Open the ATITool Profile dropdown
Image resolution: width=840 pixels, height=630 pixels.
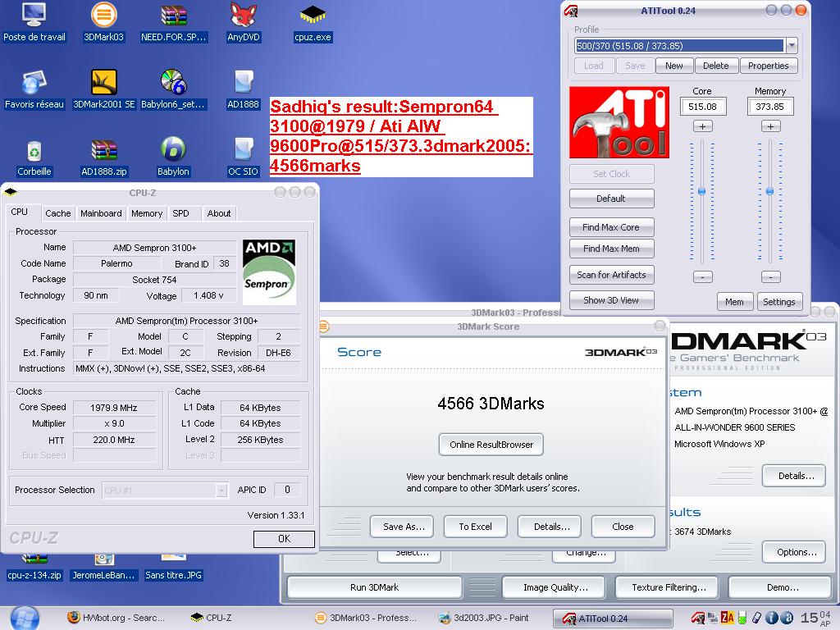click(792, 46)
